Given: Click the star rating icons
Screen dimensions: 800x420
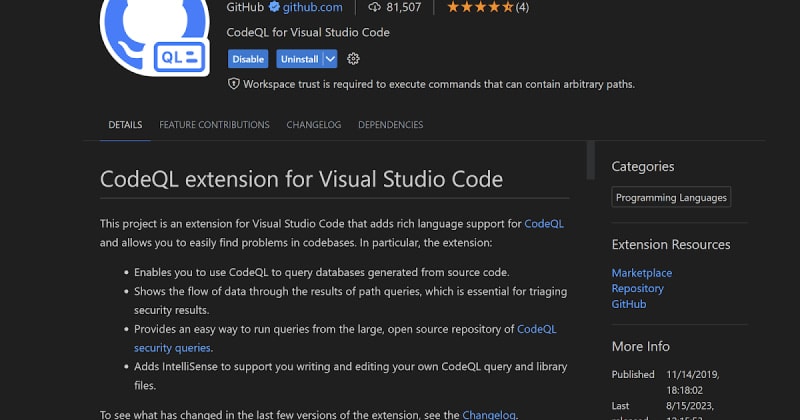Looking at the screenshot, I should (x=478, y=7).
